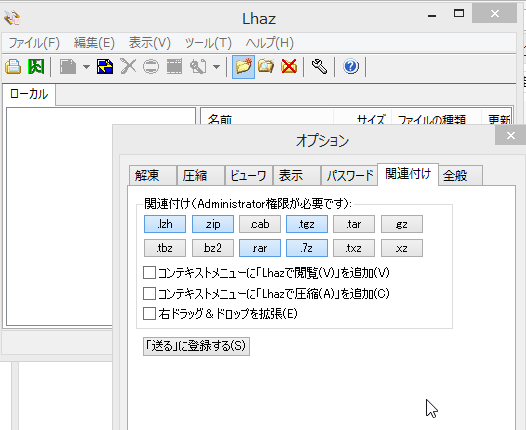Close the オプション dialog
The image size is (526, 430).
tap(510, 136)
